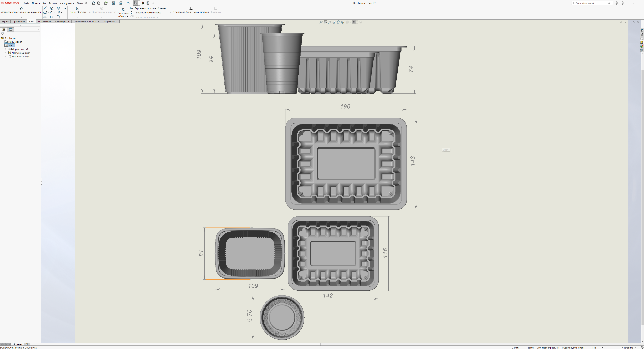Expand Чертежный вид2 tree node
The width and height of the screenshot is (644, 349).
click(6, 57)
